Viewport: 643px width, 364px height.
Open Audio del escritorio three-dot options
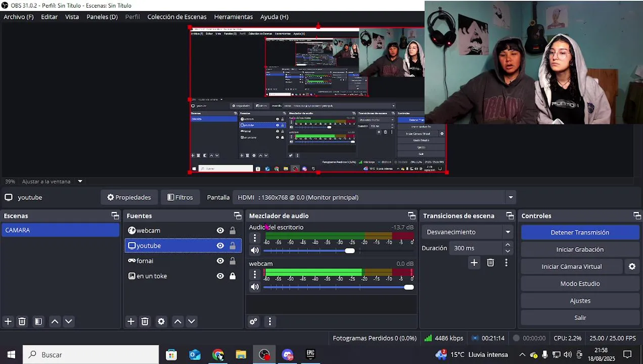click(x=255, y=238)
